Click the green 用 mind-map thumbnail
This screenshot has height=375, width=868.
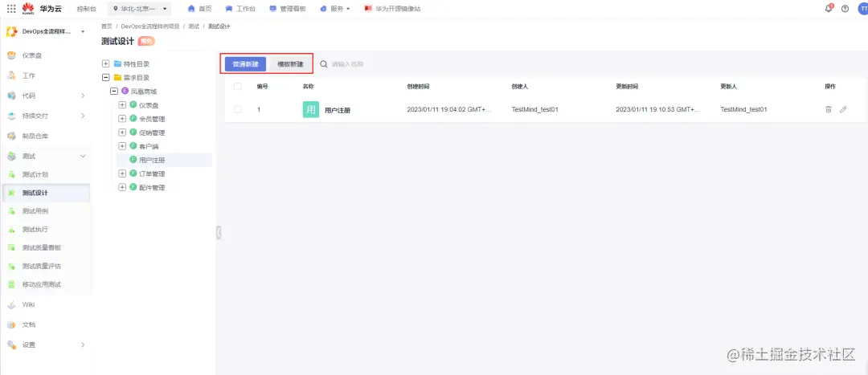[x=311, y=109]
